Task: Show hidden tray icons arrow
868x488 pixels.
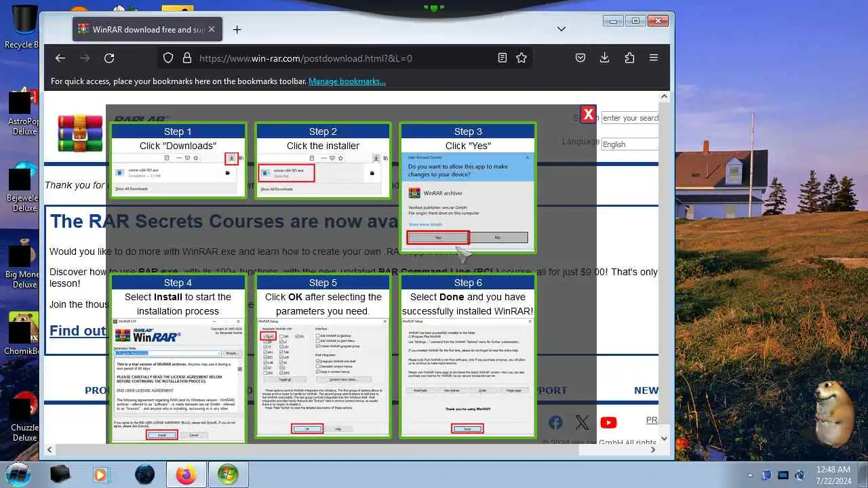Action: point(750,475)
